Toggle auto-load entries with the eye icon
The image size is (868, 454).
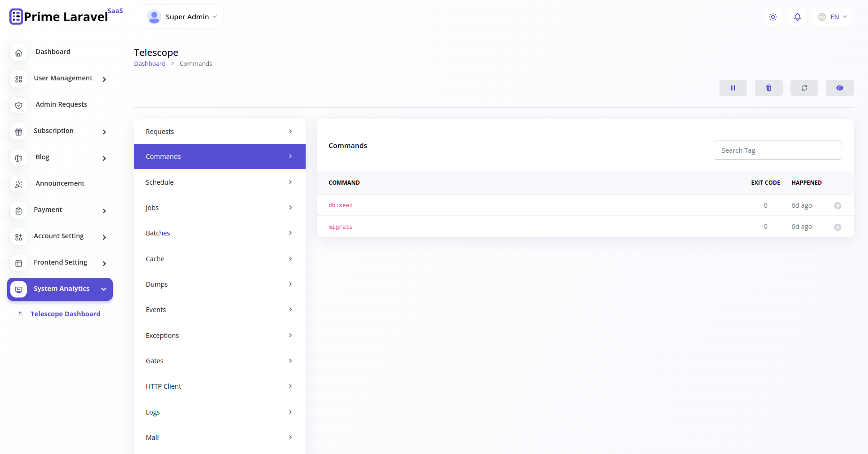[x=839, y=88]
